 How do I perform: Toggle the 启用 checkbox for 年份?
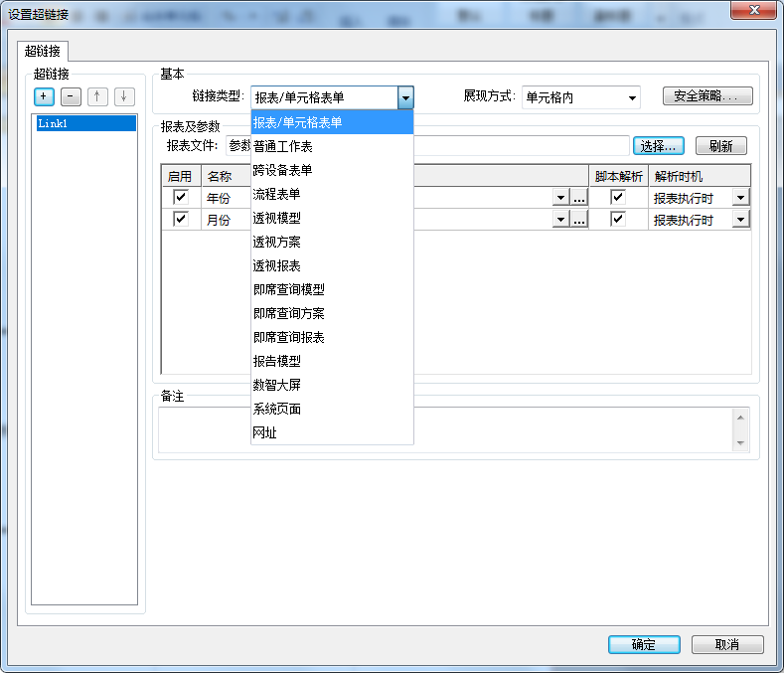pyautogui.click(x=181, y=197)
